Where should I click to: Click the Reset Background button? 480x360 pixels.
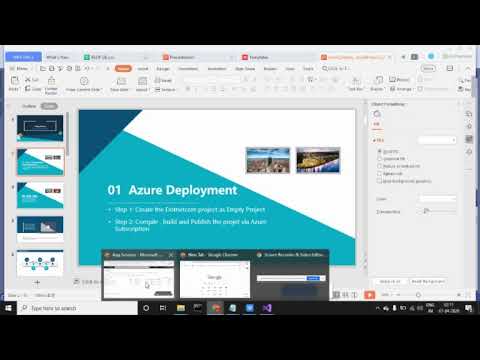click(x=428, y=282)
